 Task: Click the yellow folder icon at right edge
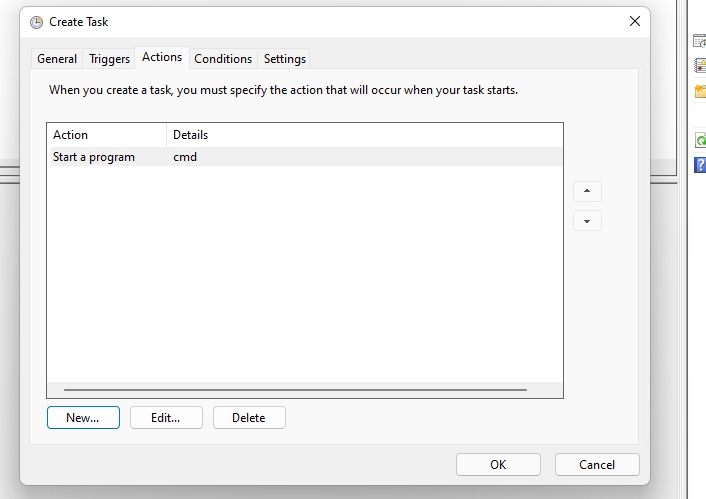[700, 91]
